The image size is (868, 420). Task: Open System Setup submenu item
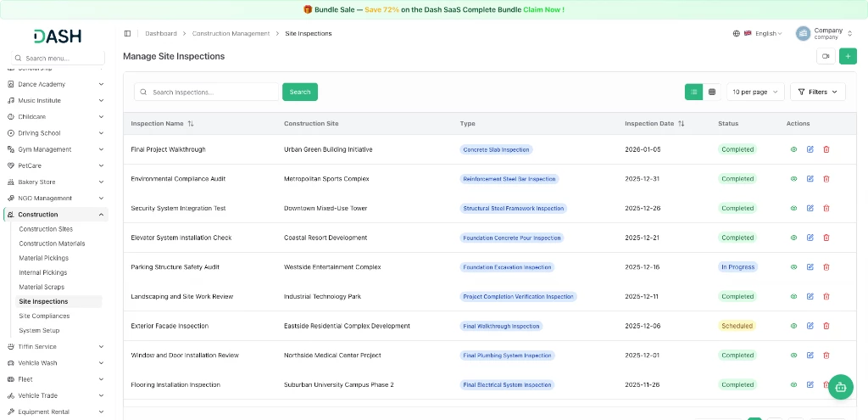[x=39, y=330]
